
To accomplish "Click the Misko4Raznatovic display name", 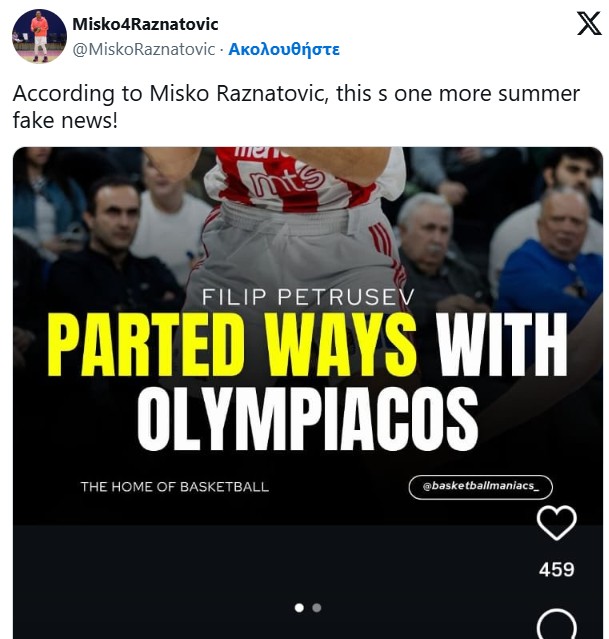I will tap(145, 24).
